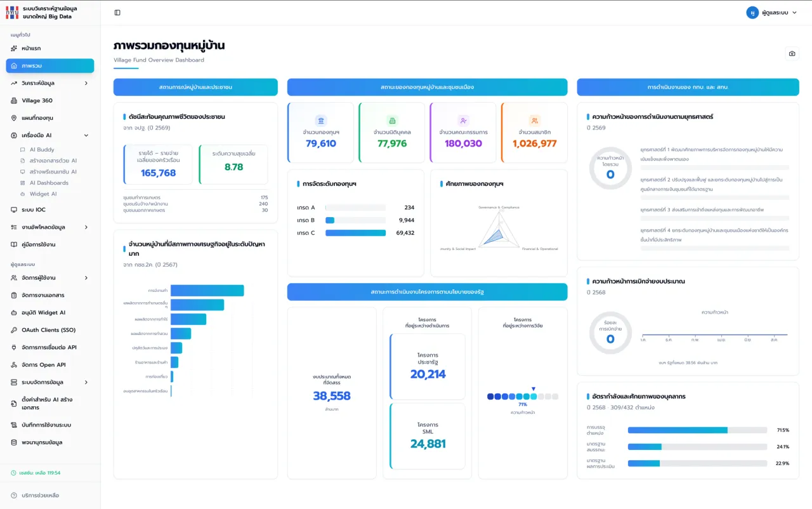Click the จัดการผู้ใช้งาน users icon

[14, 278]
